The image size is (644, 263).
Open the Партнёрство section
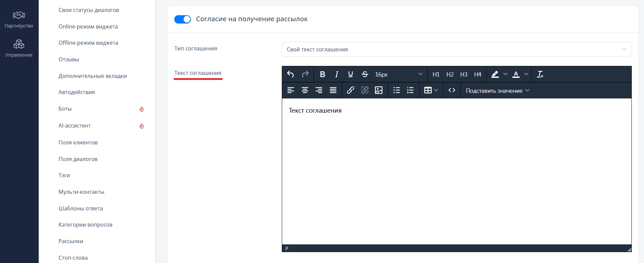19,20
